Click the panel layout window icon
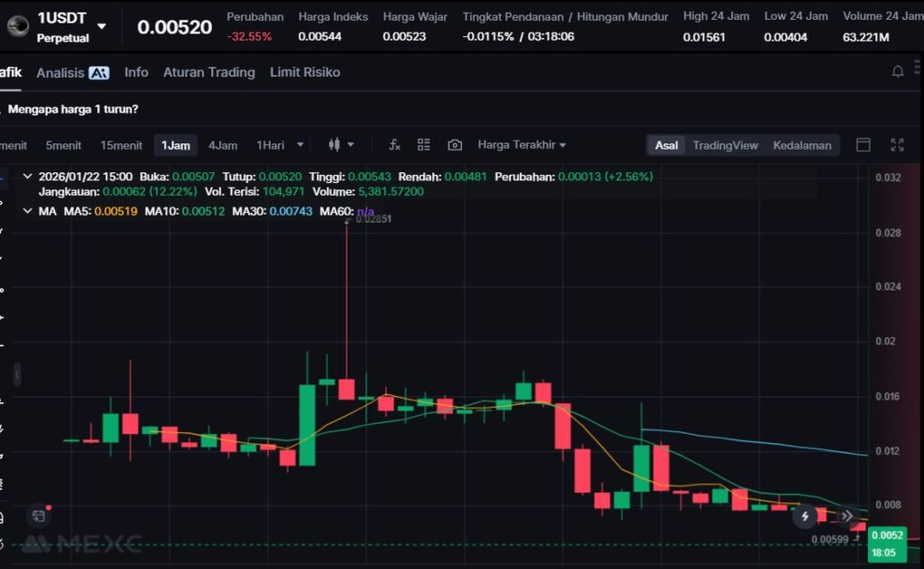Screen dimensions: 924x569 click(864, 145)
